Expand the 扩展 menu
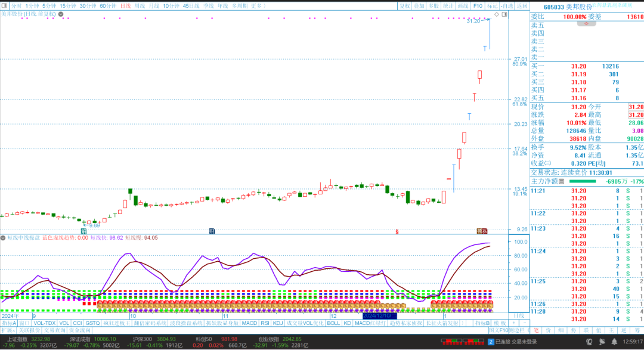 tap(8, 330)
